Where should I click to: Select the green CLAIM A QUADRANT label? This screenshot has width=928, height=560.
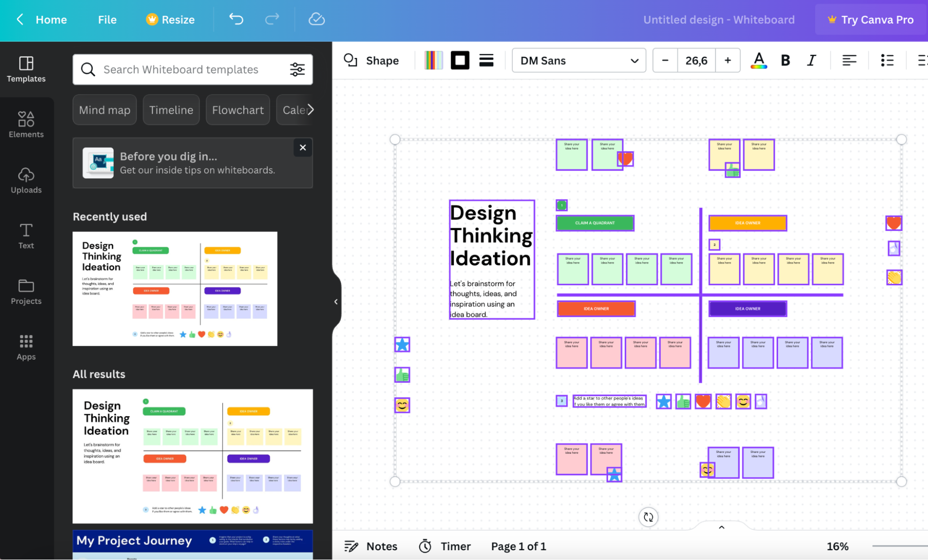click(595, 223)
